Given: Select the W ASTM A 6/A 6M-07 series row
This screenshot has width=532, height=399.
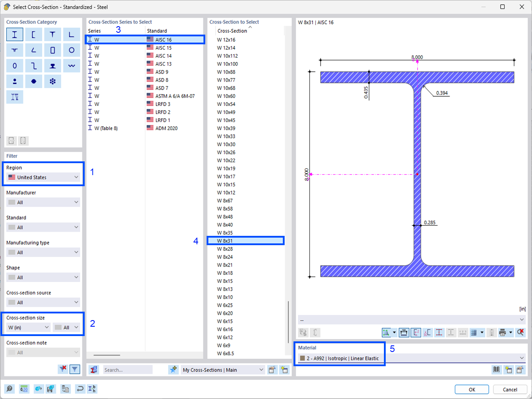Looking at the screenshot, I should (145, 96).
